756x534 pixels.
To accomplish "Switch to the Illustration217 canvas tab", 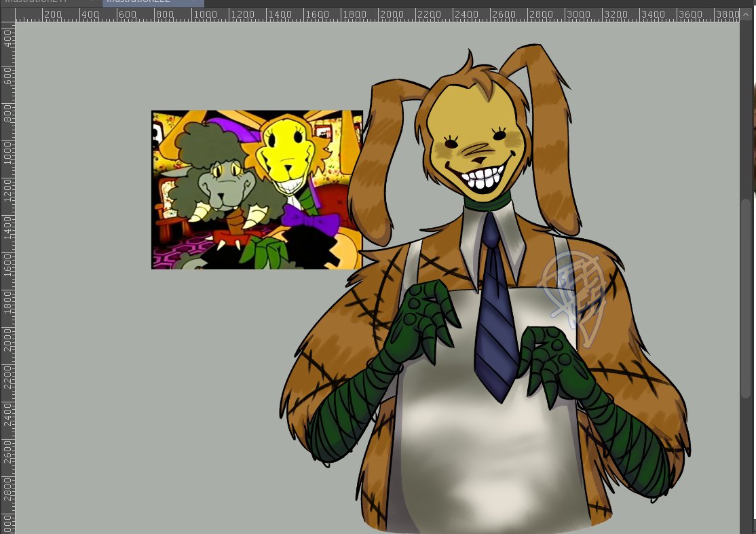I will [x=51, y=3].
